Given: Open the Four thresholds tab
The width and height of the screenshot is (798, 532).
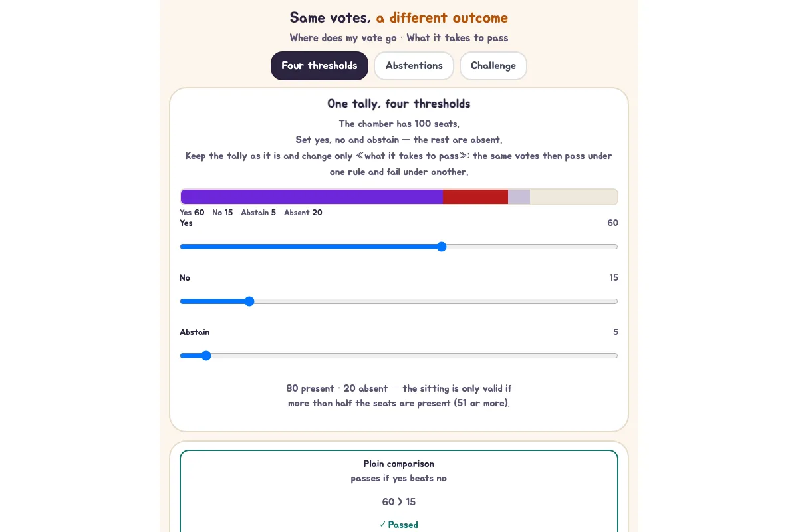Looking at the screenshot, I should [319, 66].
